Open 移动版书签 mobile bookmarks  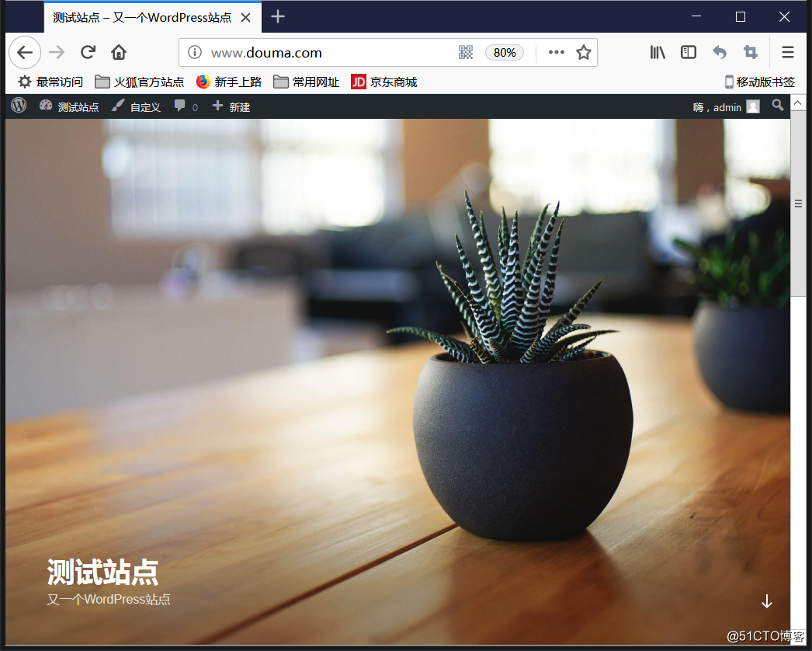point(760,82)
